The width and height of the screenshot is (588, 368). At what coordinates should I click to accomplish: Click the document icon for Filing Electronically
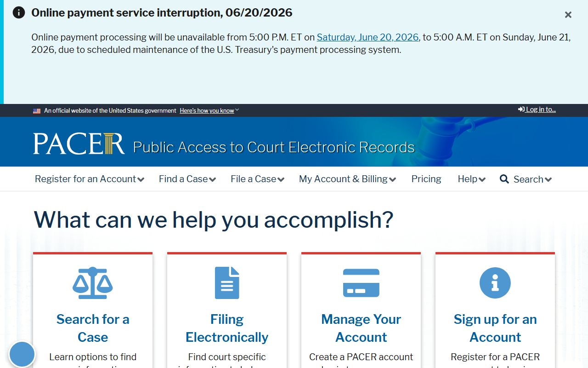pyautogui.click(x=227, y=283)
